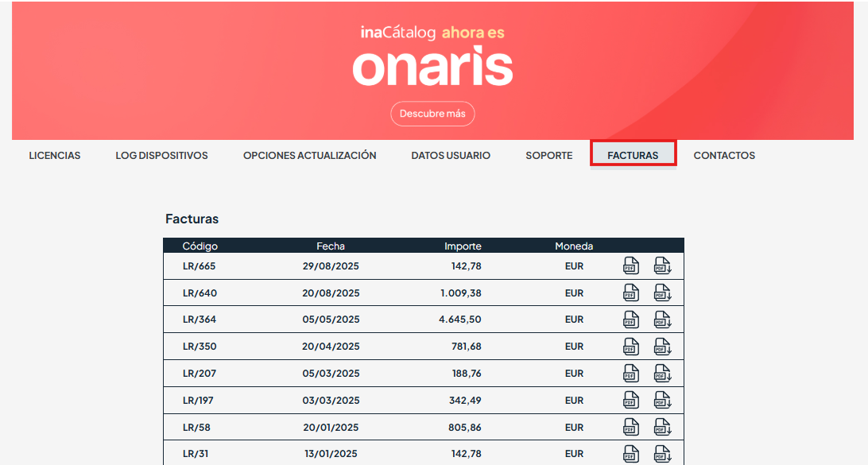Open the Contactos tab
The width and height of the screenshot is (868, 465).
(724, 156)
